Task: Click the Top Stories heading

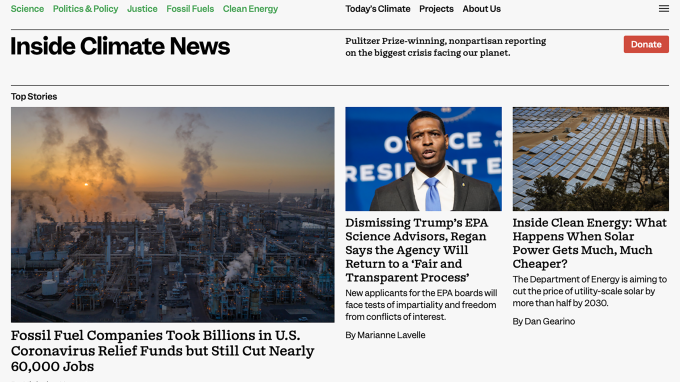Action: [34, 97]
